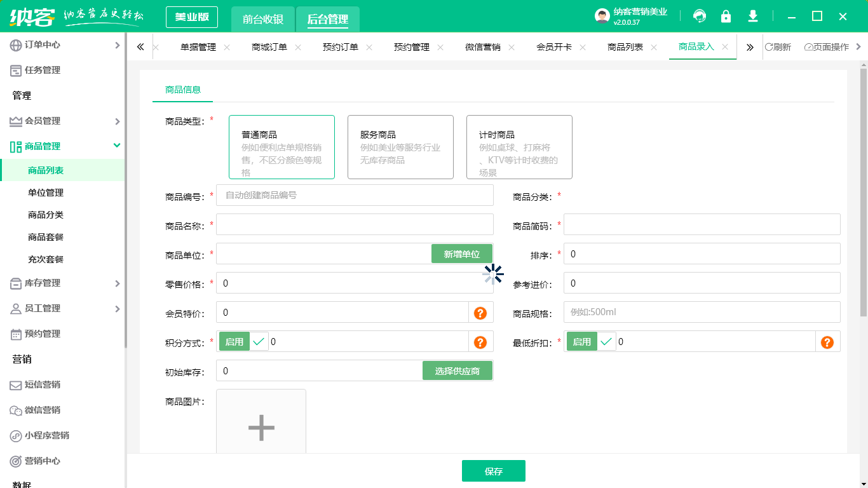Disable the 积分方式 enable toggle

click(x=234, y=341)
